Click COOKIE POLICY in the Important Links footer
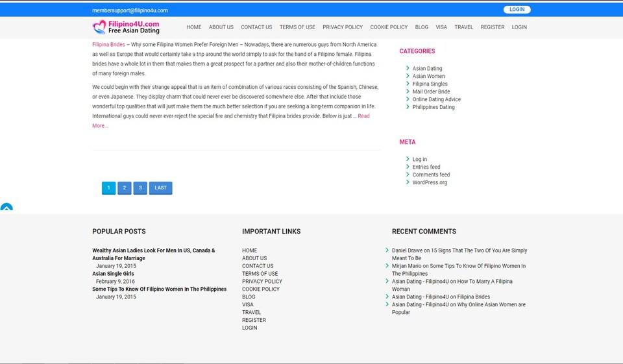 (x=260, y=289)
